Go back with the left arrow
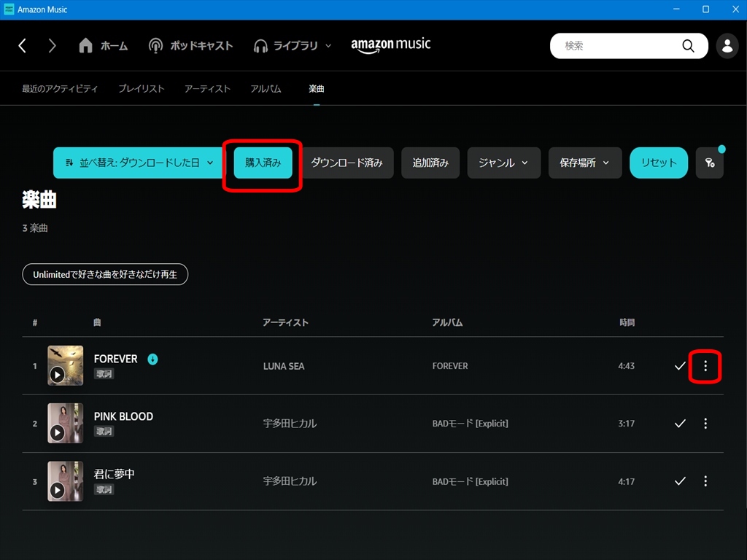 tap(22, 46)
